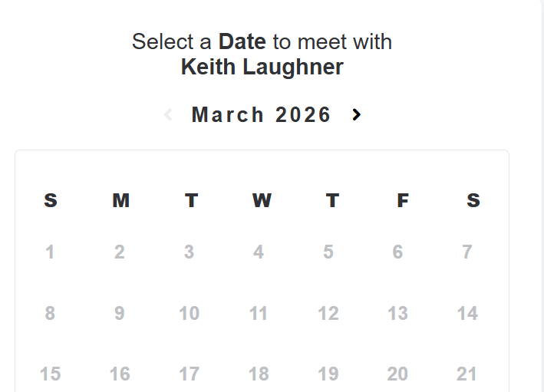Select March 16 date cell
Viewport: 544px width, 392px height.
pyautogui.click(x=120, y=374)
